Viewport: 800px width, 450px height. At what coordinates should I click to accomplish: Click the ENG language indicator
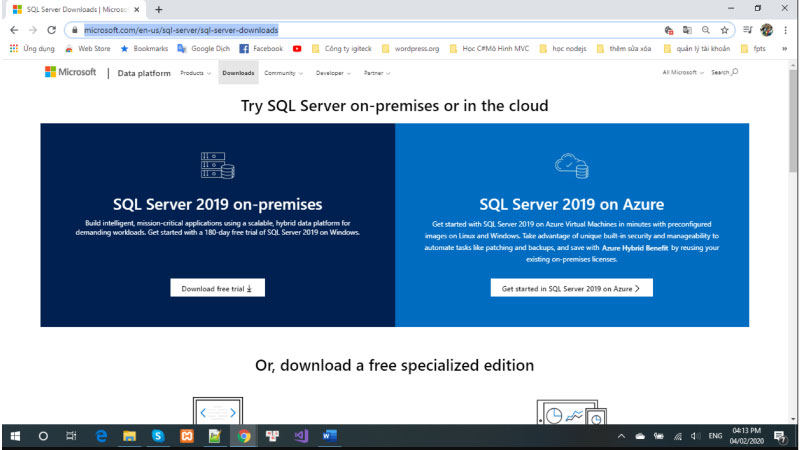point(715,436)
